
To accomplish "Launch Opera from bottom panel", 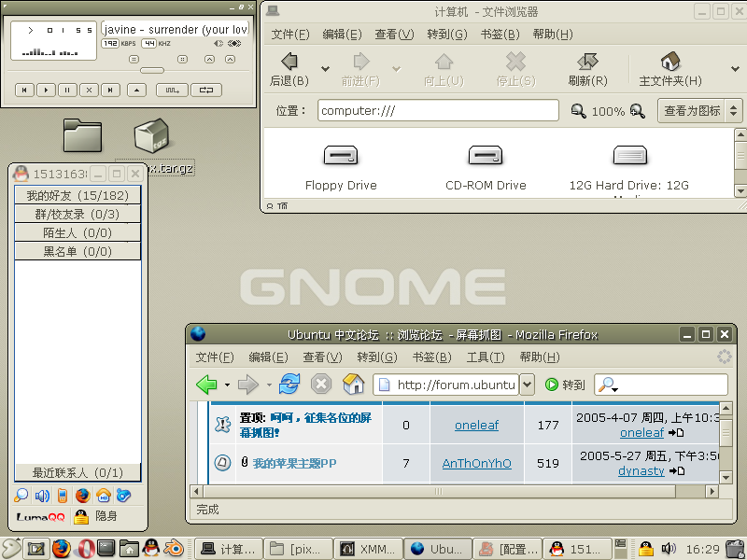I will click(x=85, y=549).
